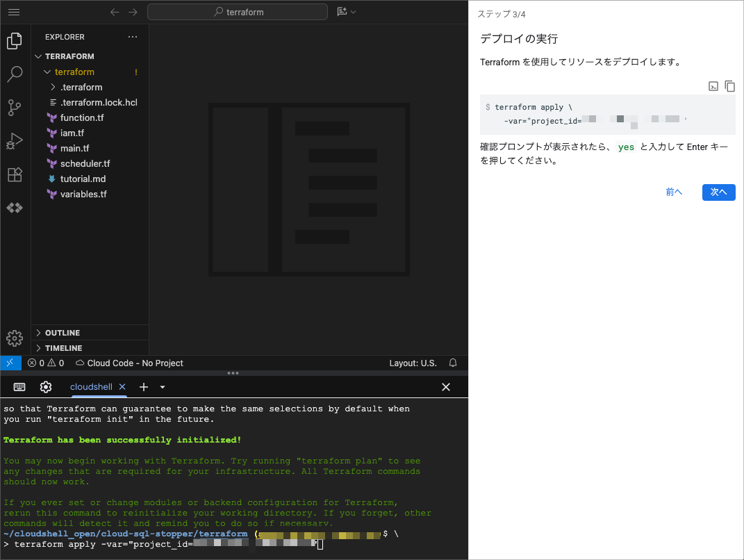Click the Manage gear icon
This screenshot has height=560, width=744.
(x=15, y=338)
